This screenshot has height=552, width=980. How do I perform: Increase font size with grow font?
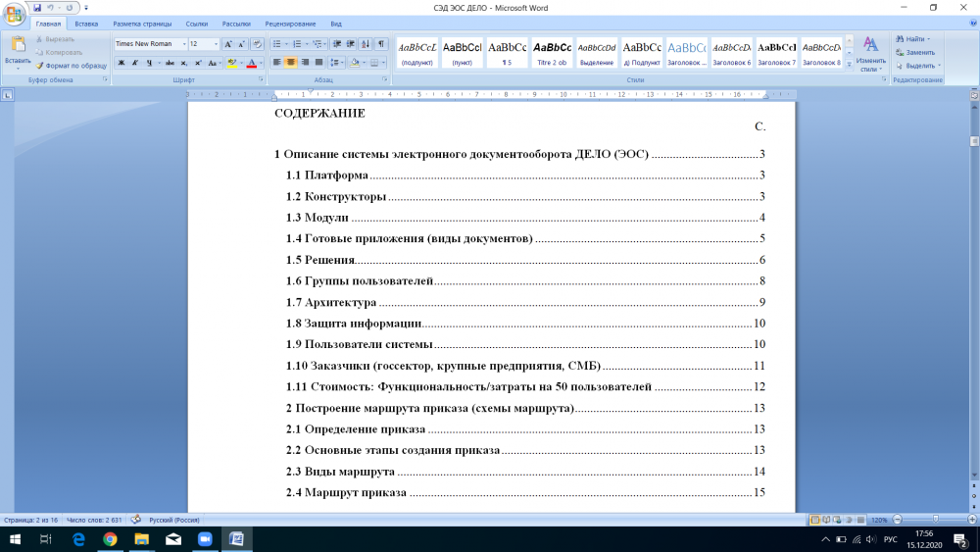pyautogui.click(x=228, y=44)
